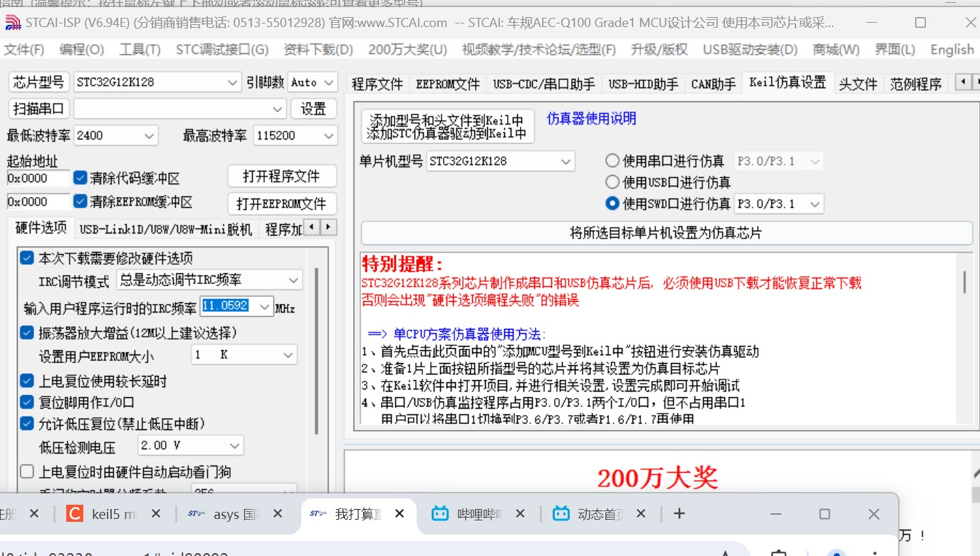
Task: Click 打开程序文件 button
Action: (281, 176)
